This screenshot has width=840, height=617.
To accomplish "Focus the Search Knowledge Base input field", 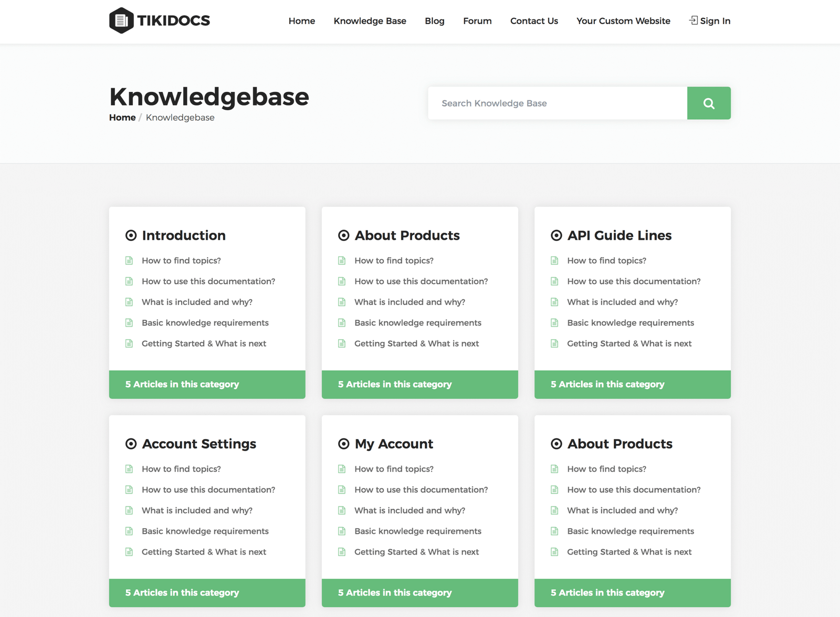I will pos(556,103).
